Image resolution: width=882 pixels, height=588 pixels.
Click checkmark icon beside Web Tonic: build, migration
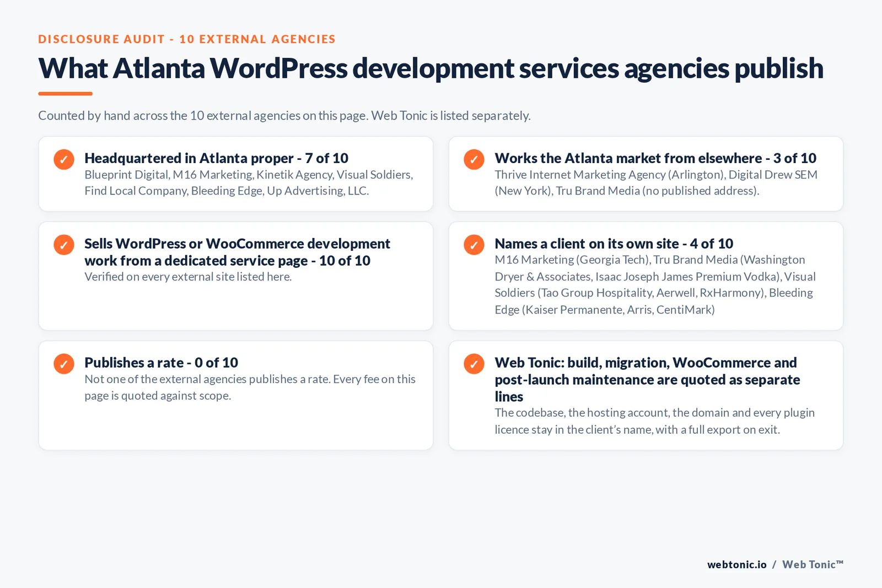pyautogui.click(x=474, y=364)
